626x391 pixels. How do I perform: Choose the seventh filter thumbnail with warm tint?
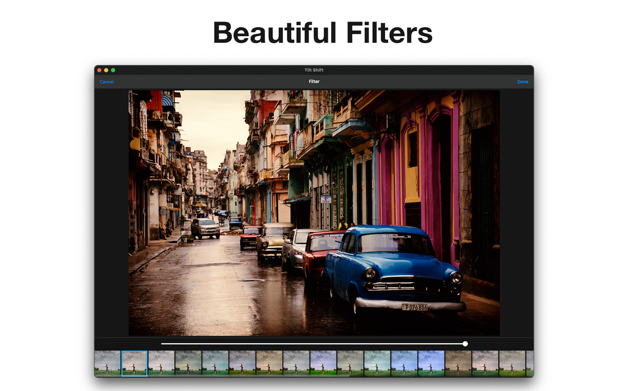coord(269,363)
